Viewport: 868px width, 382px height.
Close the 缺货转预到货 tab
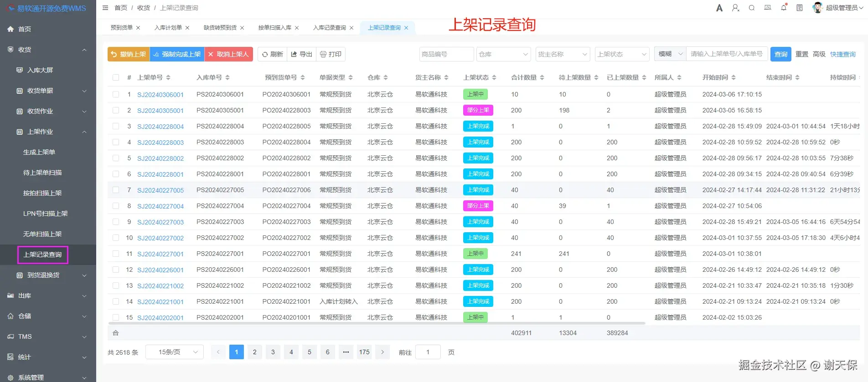pos(242,28)
